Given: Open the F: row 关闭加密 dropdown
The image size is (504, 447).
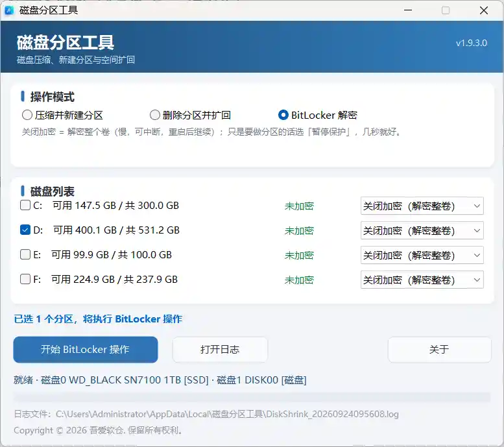Looking at the screenshot, I should pos(422,280).
